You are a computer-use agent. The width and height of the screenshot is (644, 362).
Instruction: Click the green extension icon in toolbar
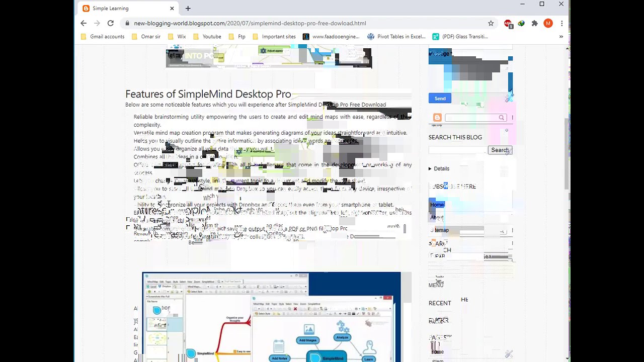pyautogui.click(x=521, y=23)
